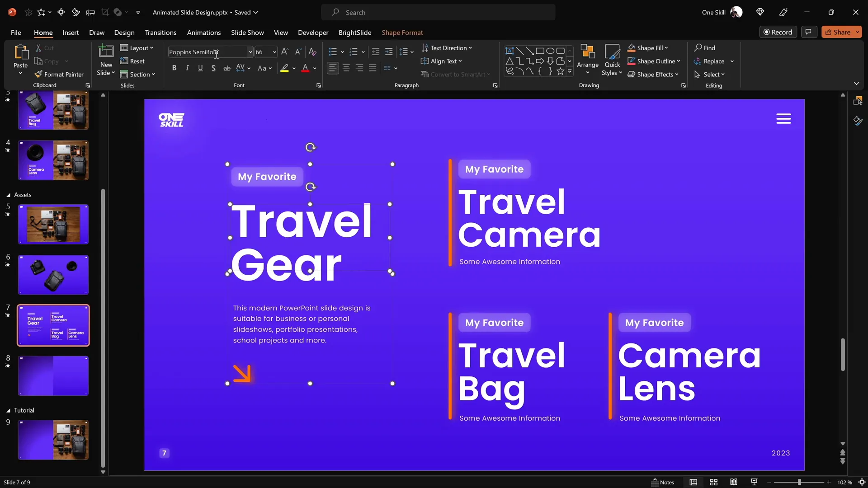This screenshot has width=868, height=488.
Task: Select the Format Painter tool
Action: 59,74
